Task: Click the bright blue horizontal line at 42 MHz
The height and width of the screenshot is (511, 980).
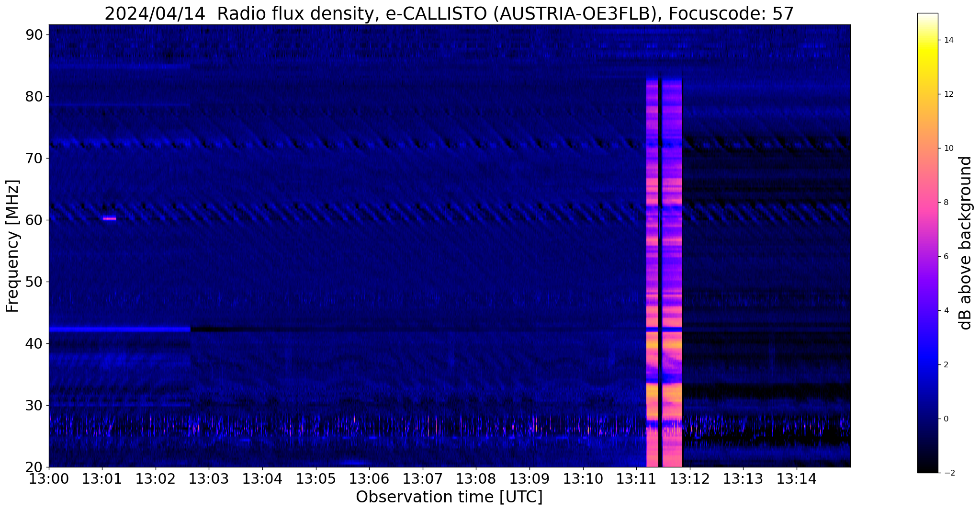Action: pyautogui.click(x=120, y=329)
